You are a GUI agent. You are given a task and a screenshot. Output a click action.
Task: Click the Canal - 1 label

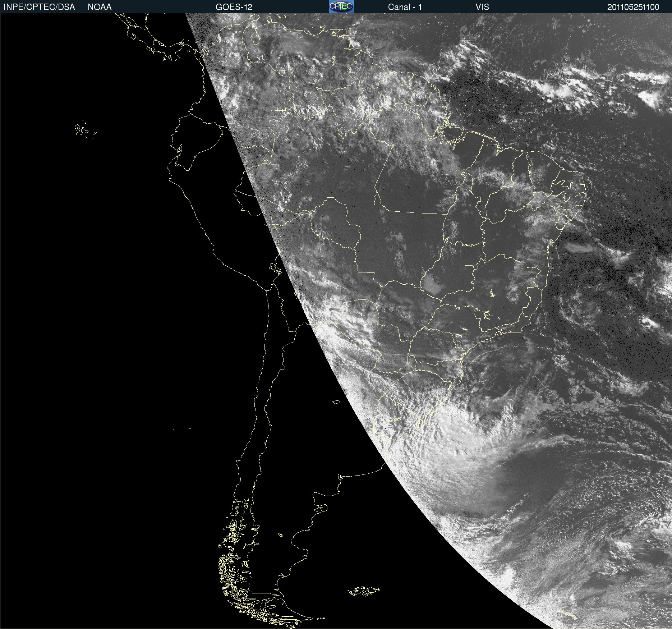click(x=405, y=7)
